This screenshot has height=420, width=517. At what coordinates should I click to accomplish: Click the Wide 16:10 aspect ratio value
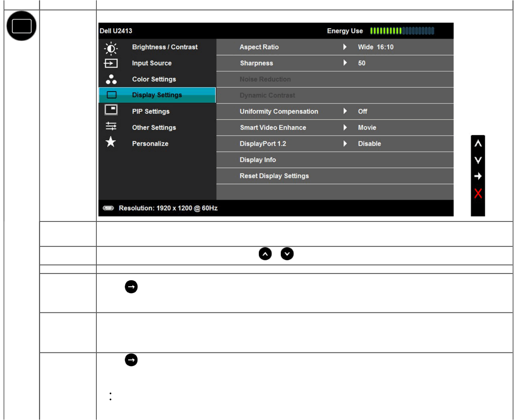(376, 47)
